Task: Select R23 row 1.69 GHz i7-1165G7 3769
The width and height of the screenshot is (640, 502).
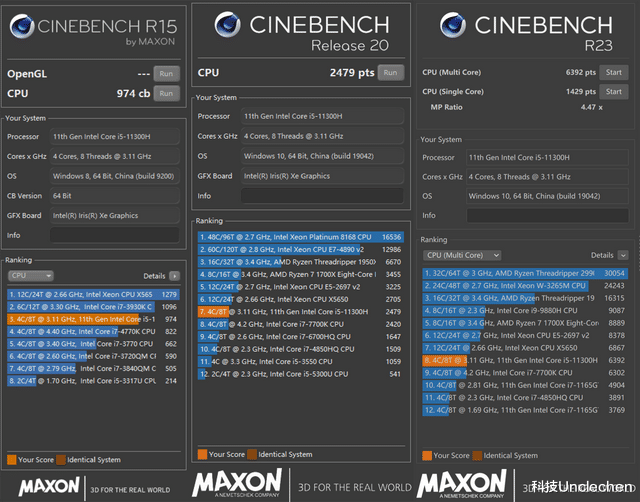Action: (525, 410)
